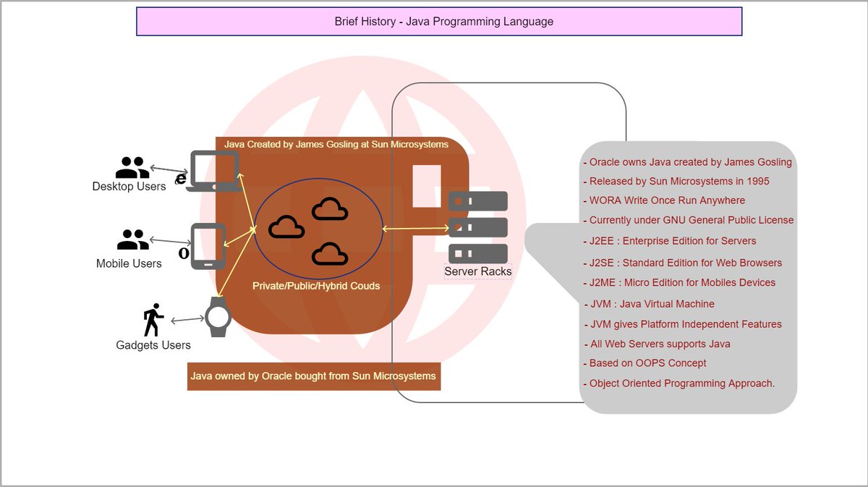Click the title Brief History - Java Programming Language

point(443,22)
